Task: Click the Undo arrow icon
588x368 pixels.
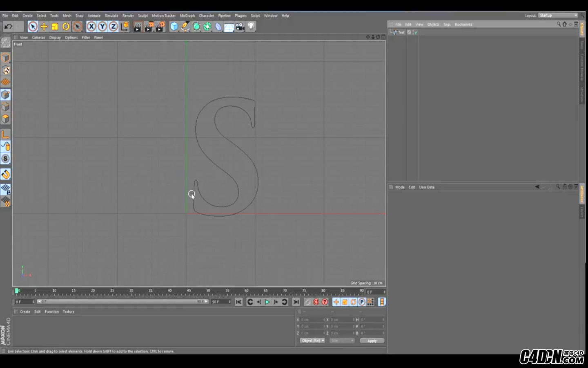Action: tap(8, 27)
